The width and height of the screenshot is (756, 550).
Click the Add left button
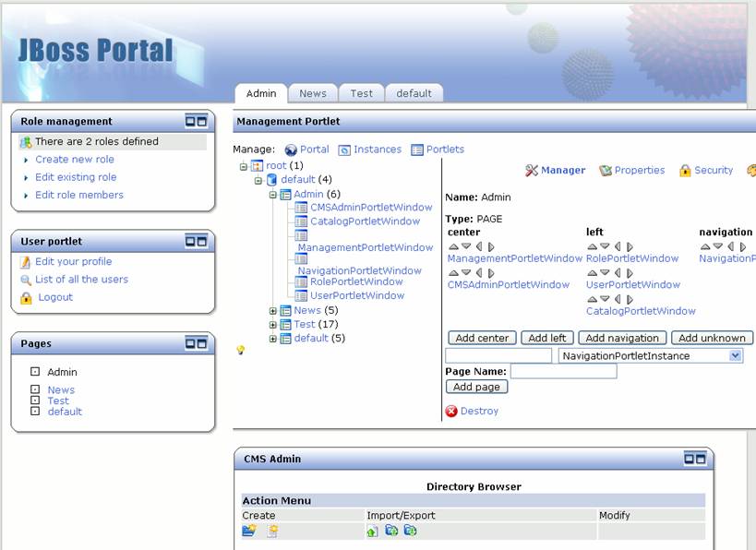[x=547, y=338]
